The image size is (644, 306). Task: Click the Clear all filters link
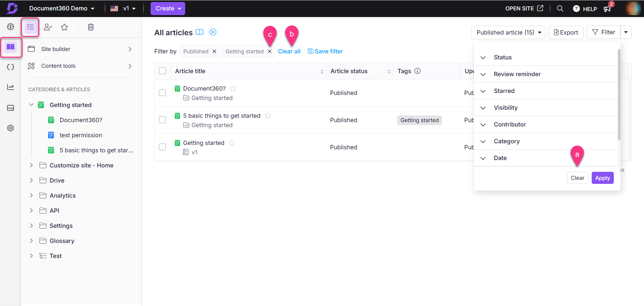(289, 51)
